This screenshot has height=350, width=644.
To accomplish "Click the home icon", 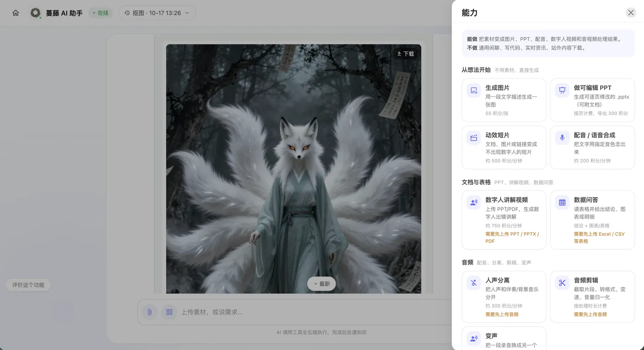I will point(16,13).
